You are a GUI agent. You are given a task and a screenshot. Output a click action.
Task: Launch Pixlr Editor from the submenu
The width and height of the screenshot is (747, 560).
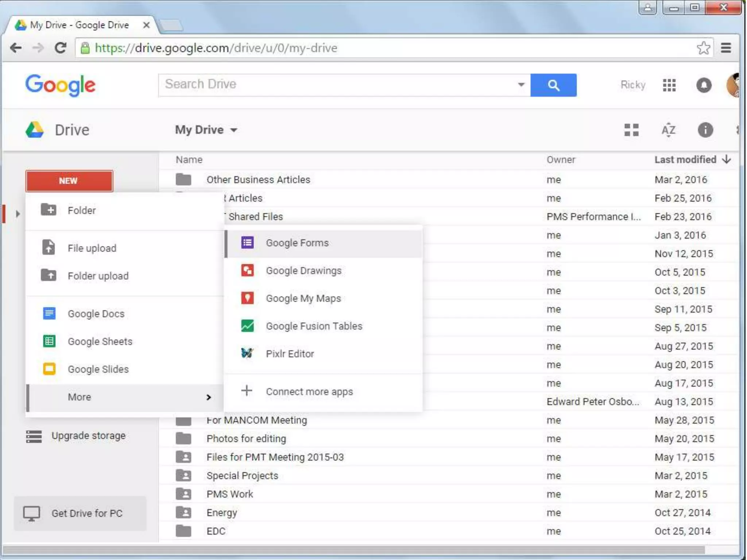290,354
